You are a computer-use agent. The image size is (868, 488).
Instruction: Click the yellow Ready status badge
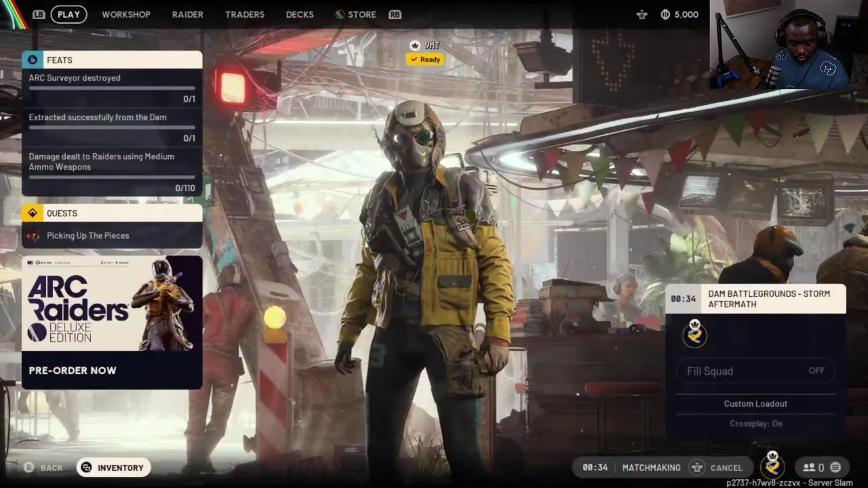(425, 60)
